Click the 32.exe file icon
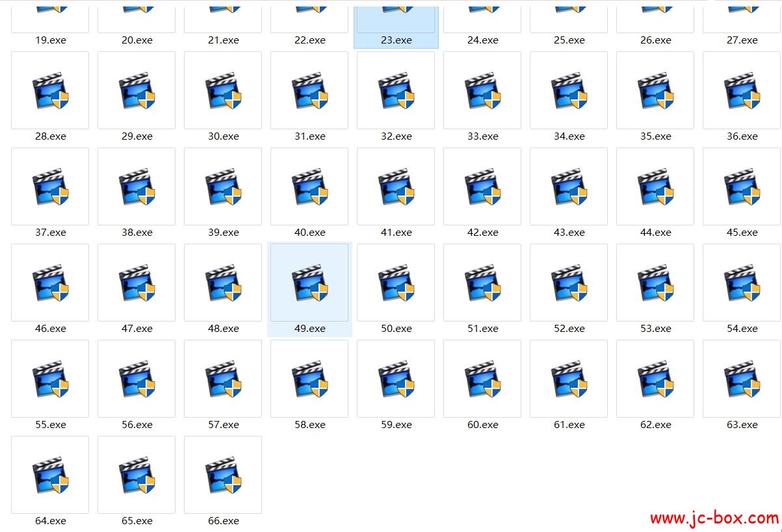The height and width of the screenshot is (532, 782). tap(397, 90)
